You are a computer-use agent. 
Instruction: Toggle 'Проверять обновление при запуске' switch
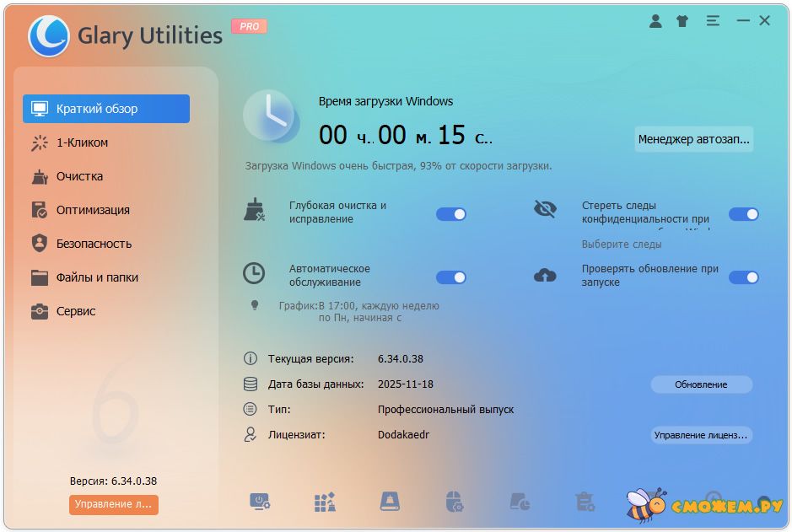[x=743, y=277]
